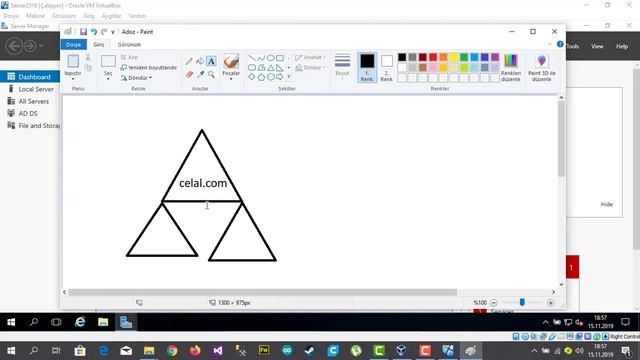Click the Save icon in Paint title bar
Screen dimensions: 640x360
tap(83, 32)
